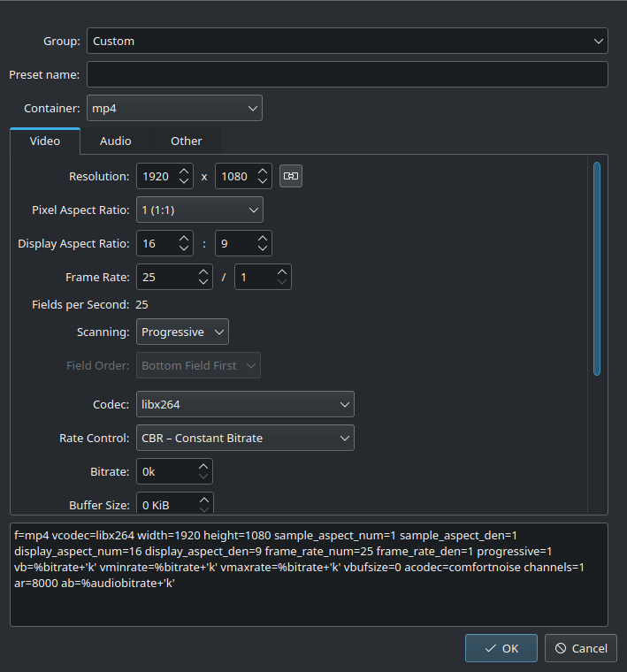Switch to the Other tab
The height and width of the screenshot is (672, 627).
[x=186, y=141]
